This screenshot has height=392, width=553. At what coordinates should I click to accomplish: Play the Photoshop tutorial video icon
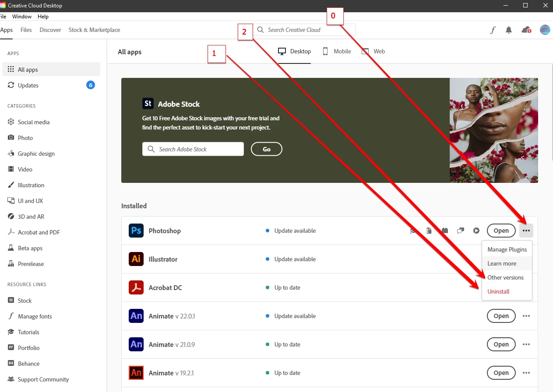[476, 231]
